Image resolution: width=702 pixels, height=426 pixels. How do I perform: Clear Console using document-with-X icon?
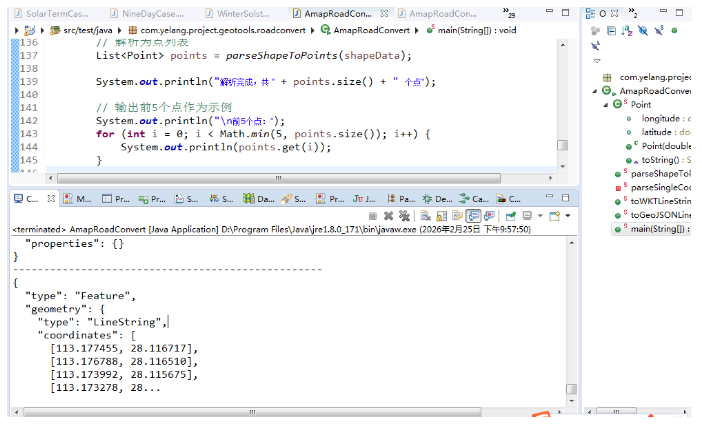tap(425, 216)
